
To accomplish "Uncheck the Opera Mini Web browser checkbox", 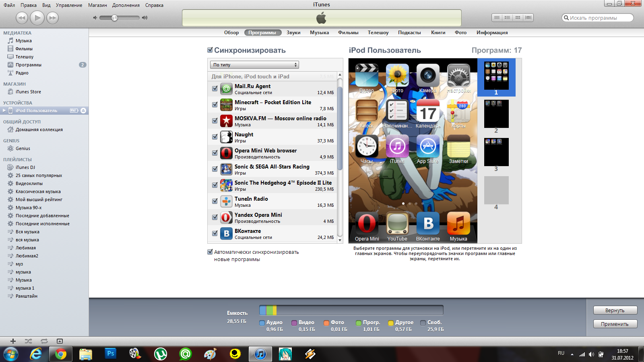I will coord(215,153).
